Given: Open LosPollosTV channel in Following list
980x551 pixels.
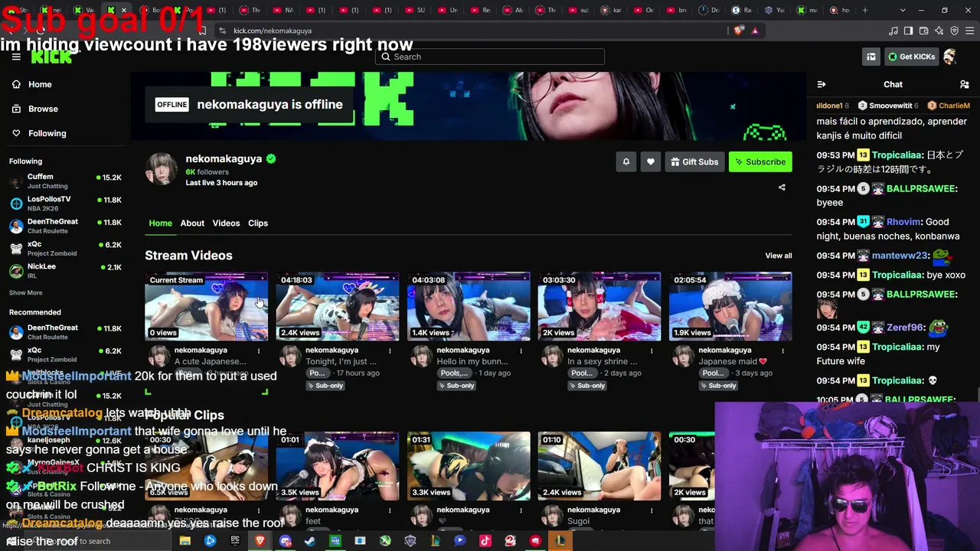Looking at the screenshot, I should pyautogui.click(x=65, y=204).
